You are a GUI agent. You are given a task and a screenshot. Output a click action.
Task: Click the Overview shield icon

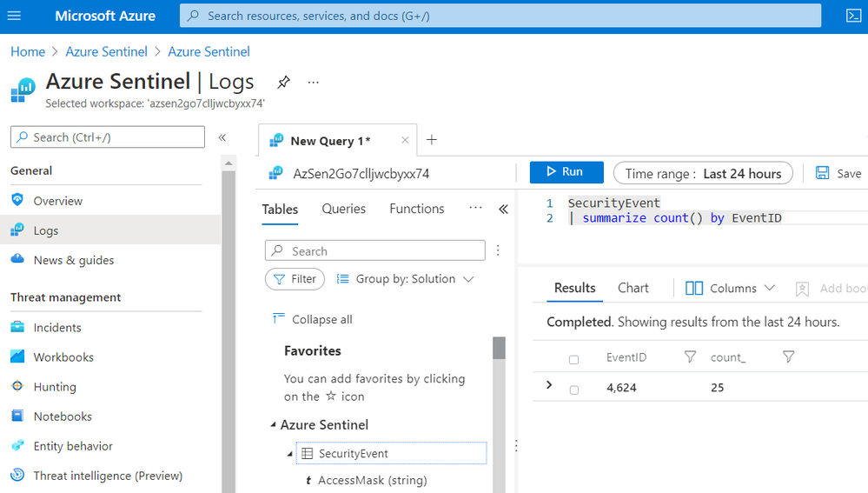pos(17,200)
